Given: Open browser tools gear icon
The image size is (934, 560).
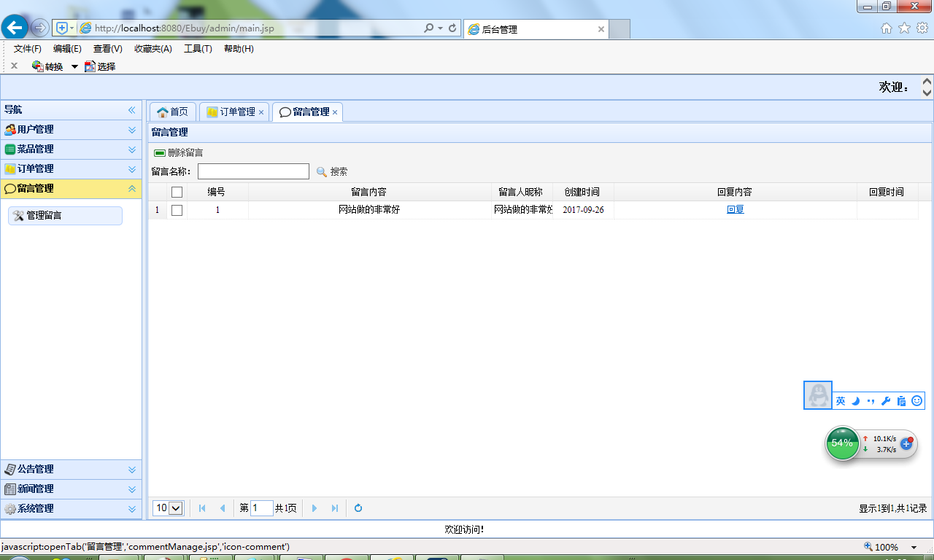Looking at the screenshot, I should pos(922,28).
